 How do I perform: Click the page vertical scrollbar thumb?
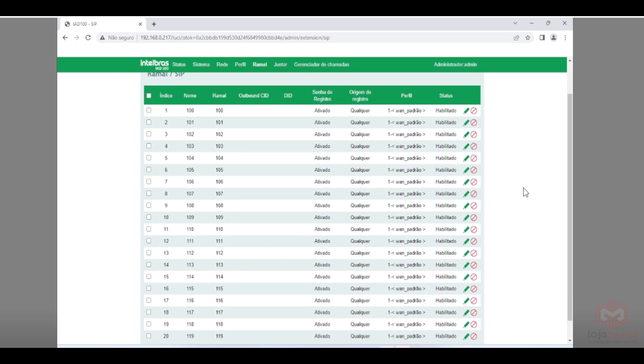(570, 207)
